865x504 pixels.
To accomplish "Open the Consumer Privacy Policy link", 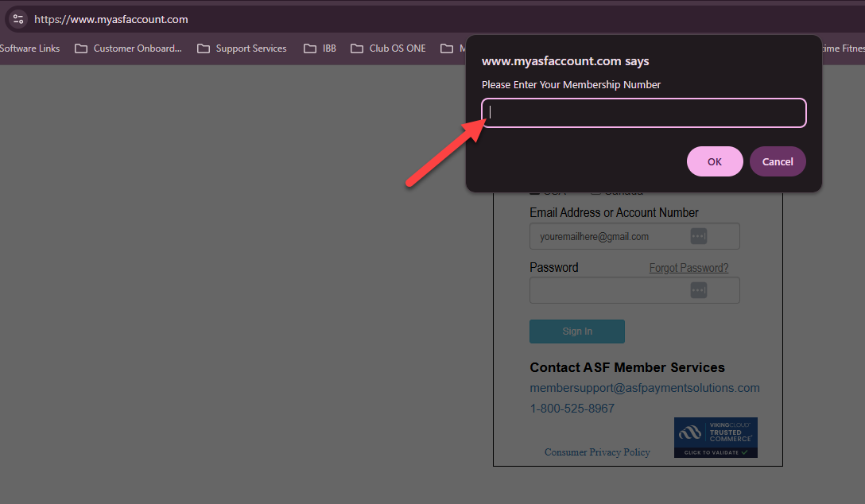I will click(x=597, y=452).
